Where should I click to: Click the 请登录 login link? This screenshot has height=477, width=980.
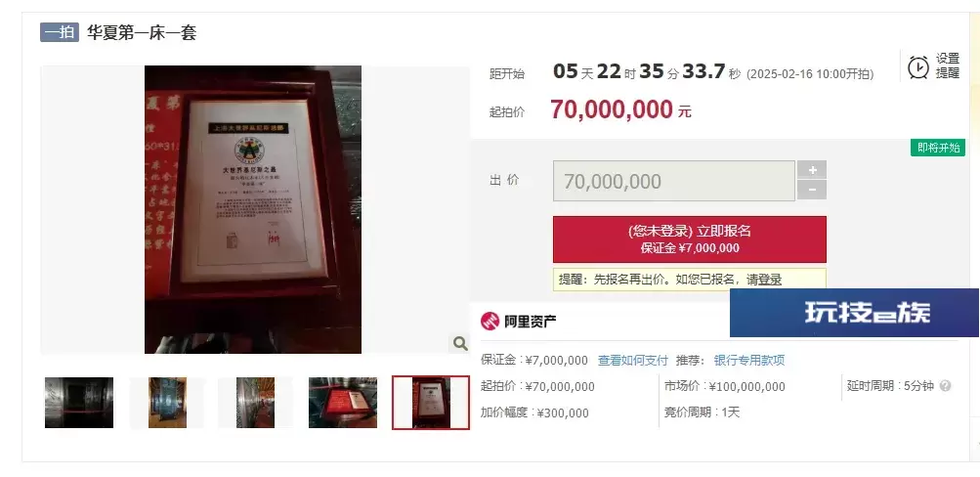coord(764,280)
